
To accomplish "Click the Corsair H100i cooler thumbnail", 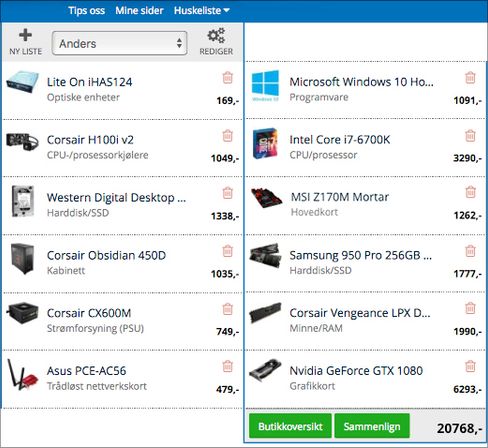I will pos(22,142).
